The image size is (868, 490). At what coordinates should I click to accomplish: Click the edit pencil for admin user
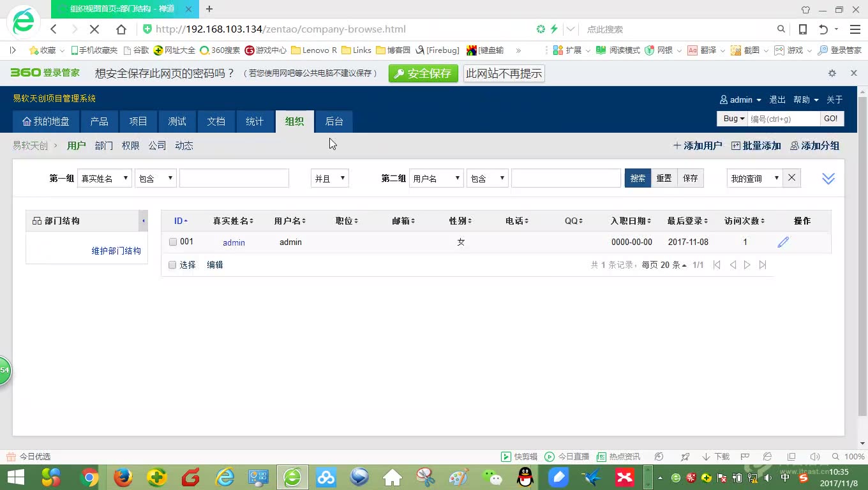pyautogui.click(x=783, y=242)
